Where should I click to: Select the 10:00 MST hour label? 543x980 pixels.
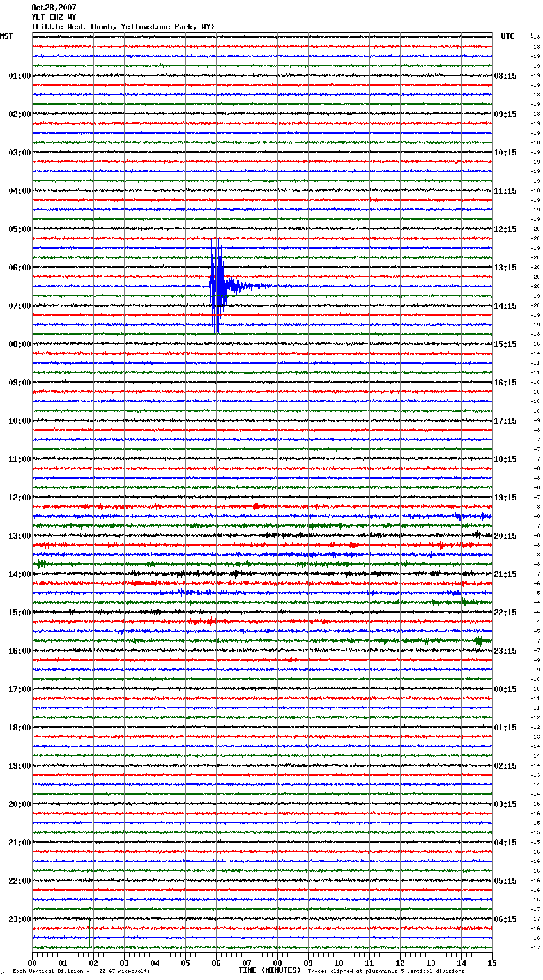[19, 421]
